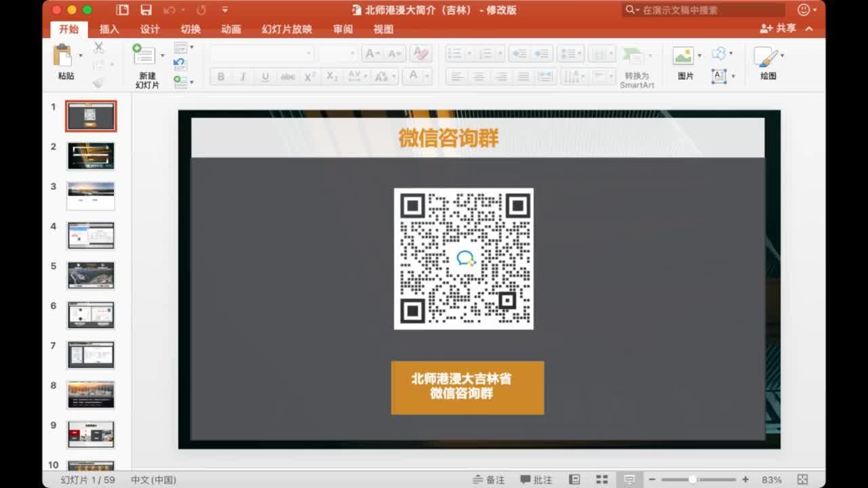Screen dimensions: 868x488
Task: Open the font size combo box
Action: [338, 54]
